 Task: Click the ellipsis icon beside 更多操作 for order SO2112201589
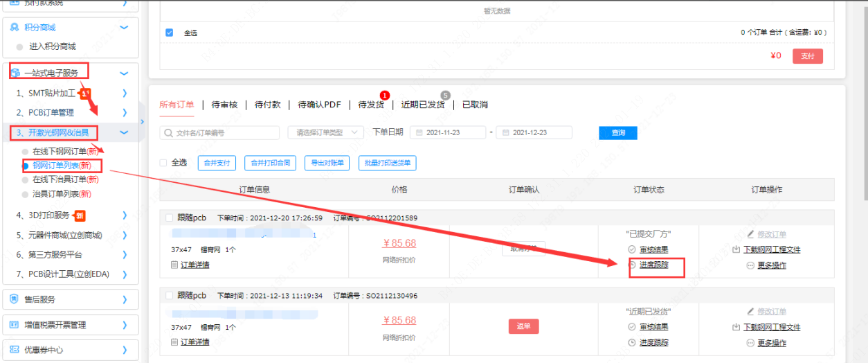point(750,265)
